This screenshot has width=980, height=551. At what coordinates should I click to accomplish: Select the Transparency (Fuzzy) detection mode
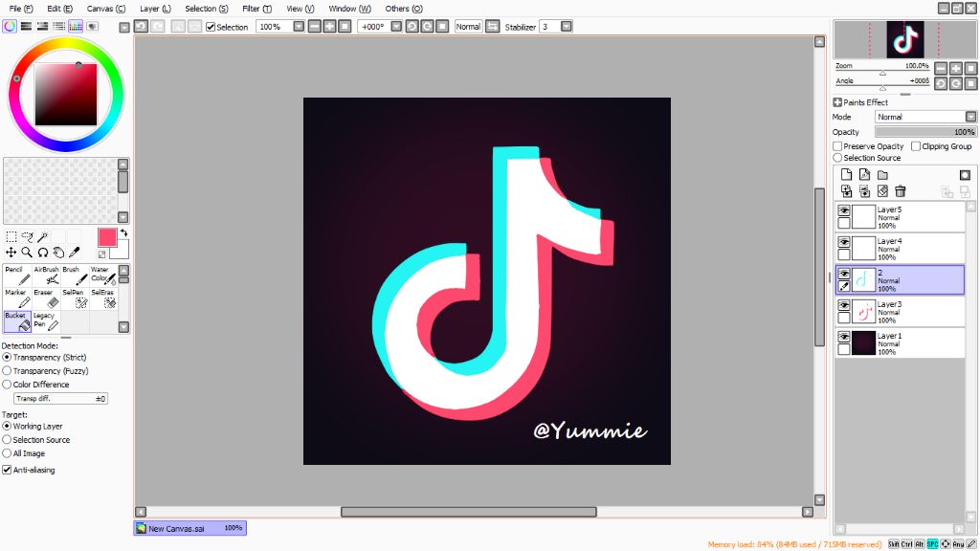(x=9, y=370)
